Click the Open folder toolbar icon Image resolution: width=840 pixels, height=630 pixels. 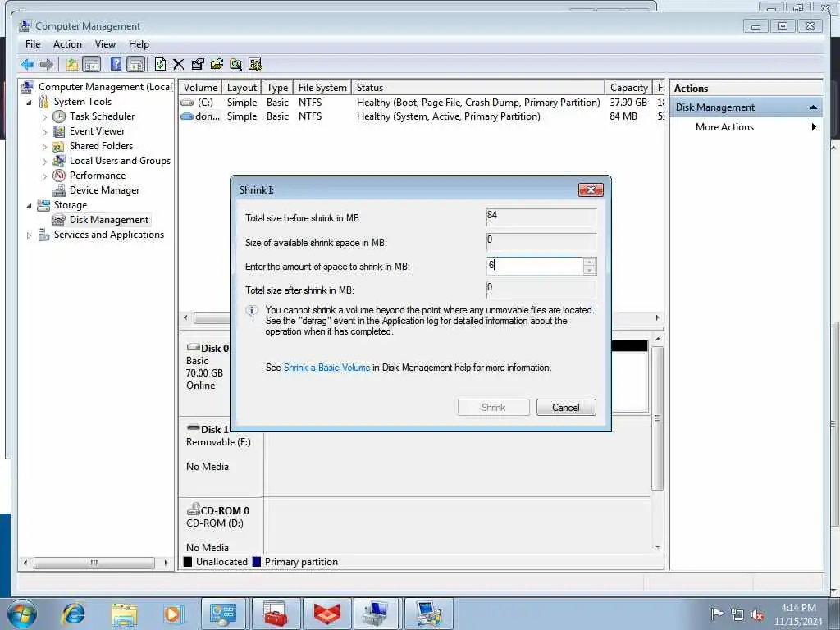pos(217,64)
